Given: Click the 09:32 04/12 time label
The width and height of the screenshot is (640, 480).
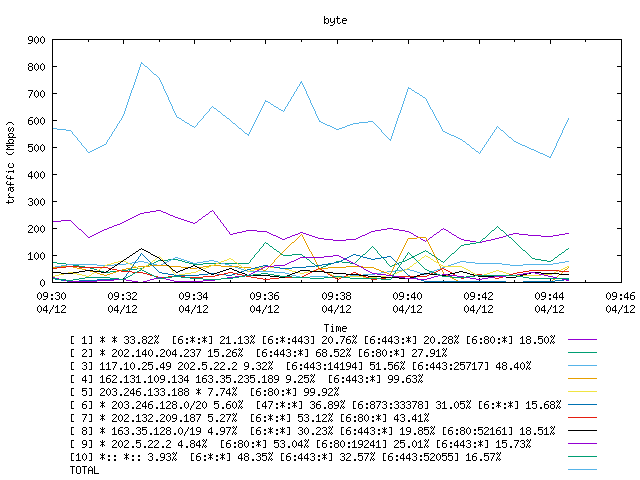Looking at the screenshot, I should click(122, 302).
